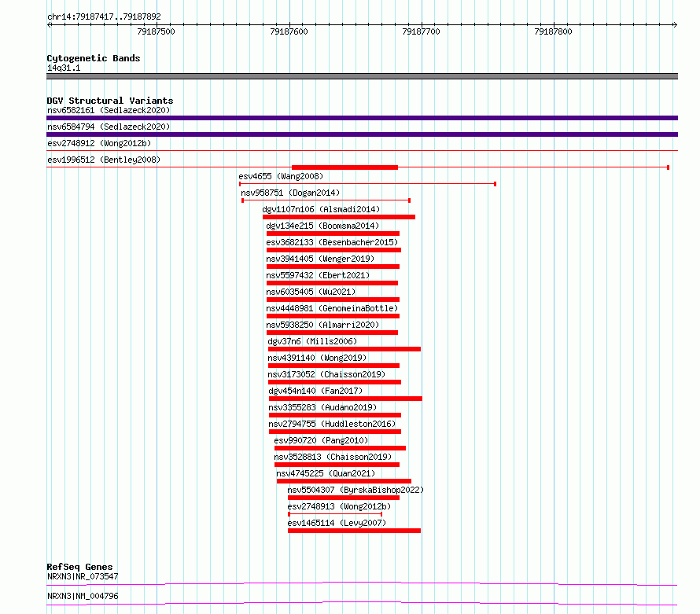Click esv1465114 (Levy2007) label
700x614 pixels.
point(337,523)
